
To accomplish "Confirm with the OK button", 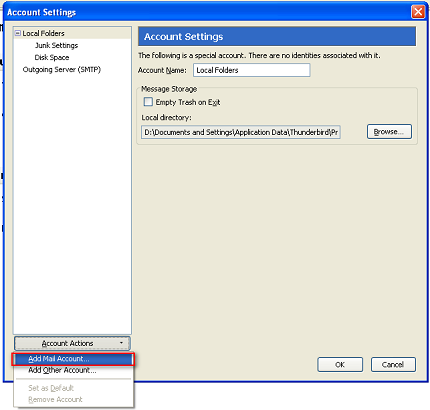I will (340, 364).
